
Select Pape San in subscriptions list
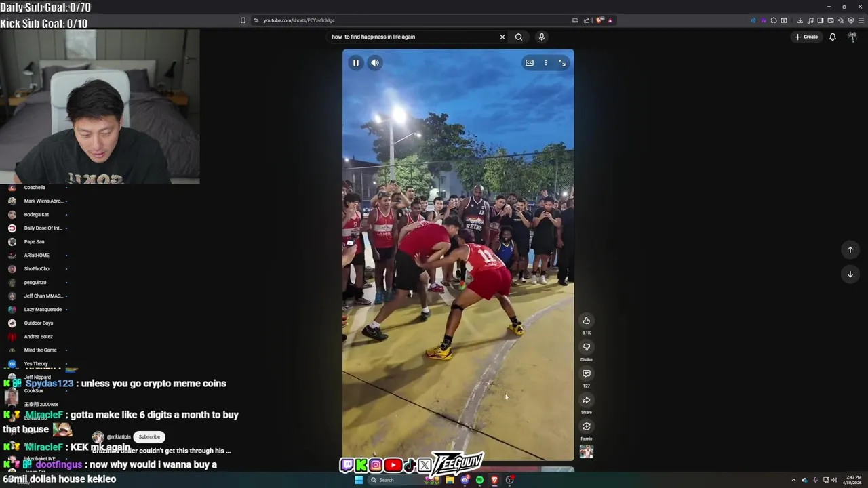[x=34, y=242]
